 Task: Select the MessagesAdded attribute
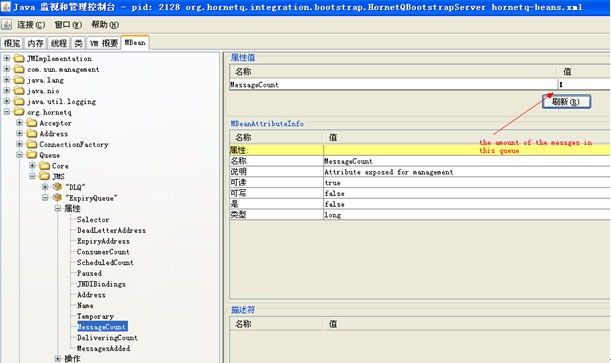coord(103,349)
